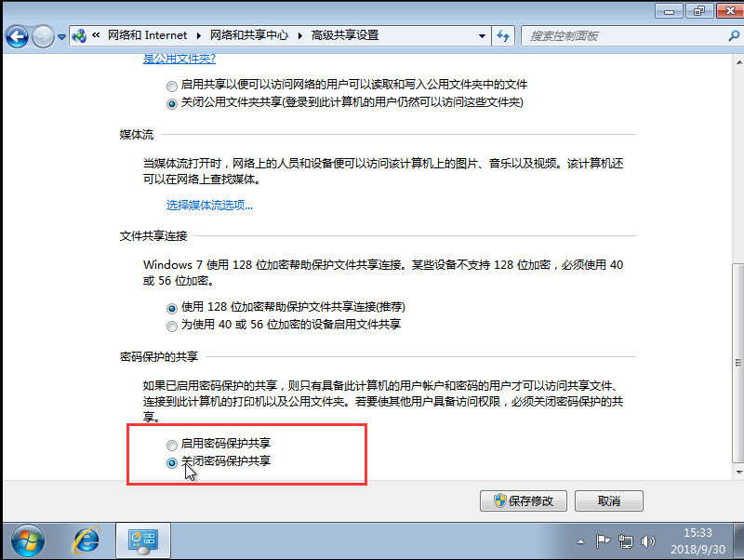Open Internet Explorer from the taskbar
Image resolution: width=744 pixels, height=560 pixels.
tap(86, 540)
